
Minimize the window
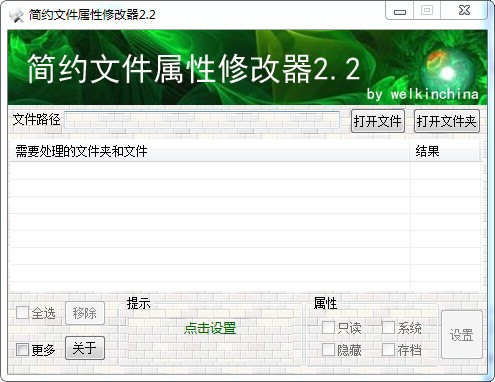click(x=400, y=11)
